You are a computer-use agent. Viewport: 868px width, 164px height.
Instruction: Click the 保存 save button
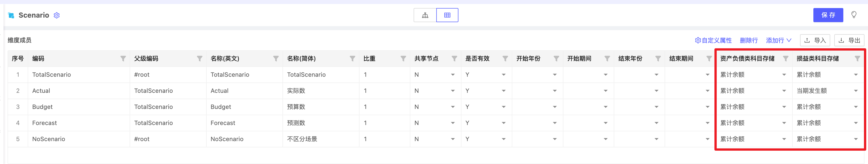coord(828,15)
